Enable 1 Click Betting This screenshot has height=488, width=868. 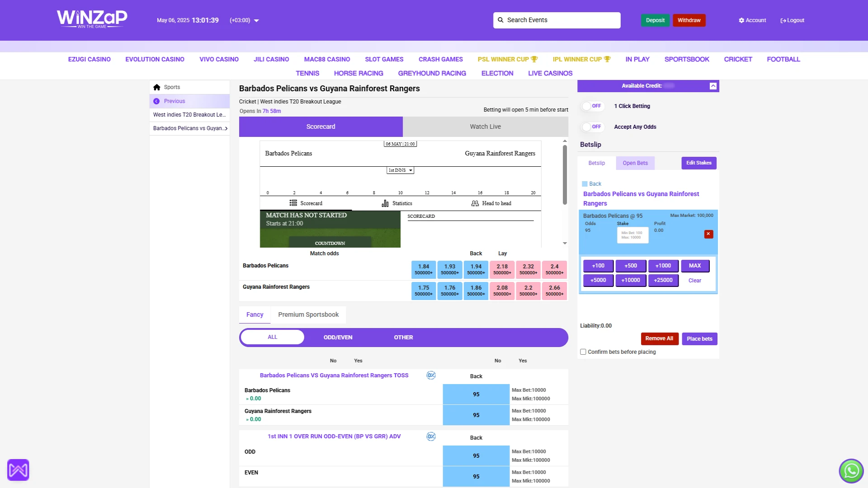[593, 106]
